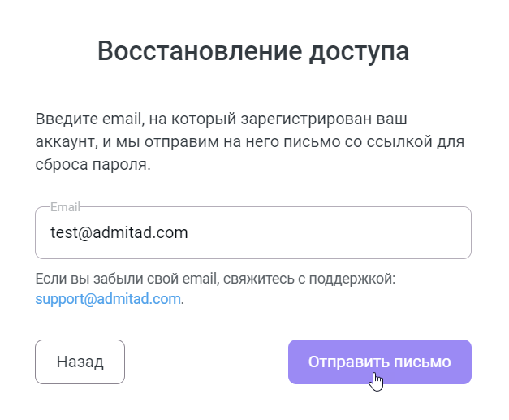Click the "Восстановление доступа" heading
The image size is (509, 420).
click(253, 50)
